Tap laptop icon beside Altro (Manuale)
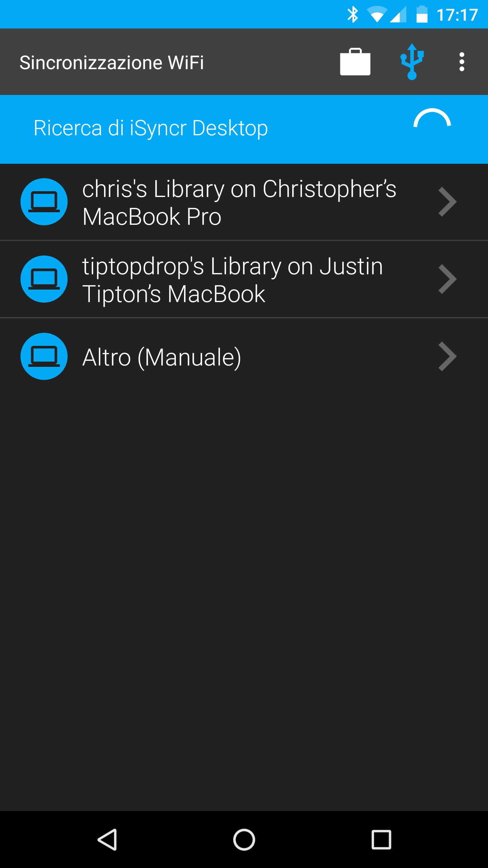This screenshot has height=868, width=488. 44,356
